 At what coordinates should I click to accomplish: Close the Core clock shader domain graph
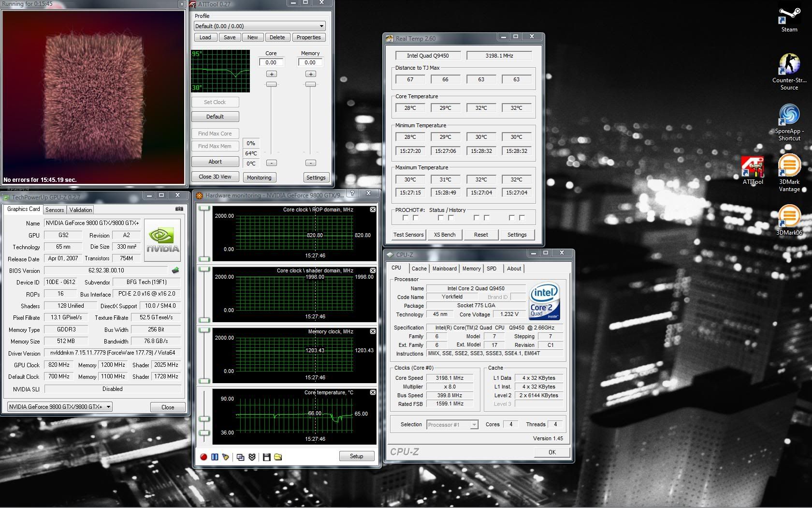click(373, 270)
